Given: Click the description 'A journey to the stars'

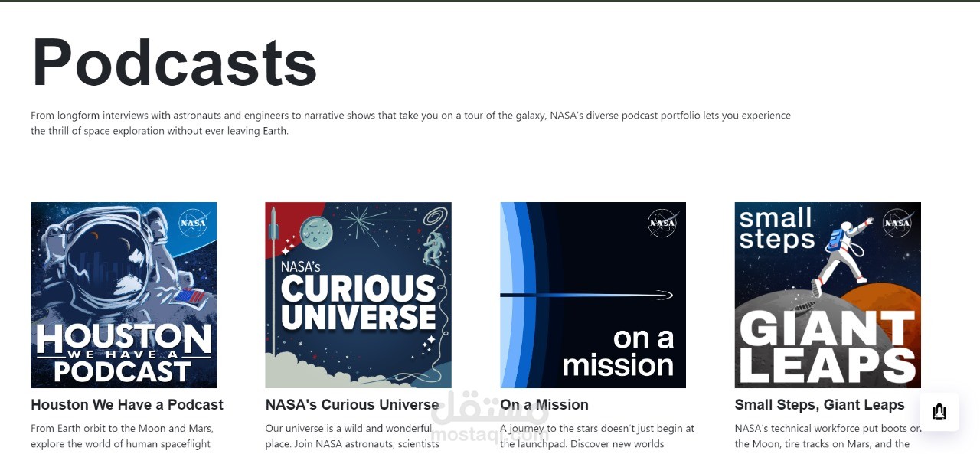Looking at the screenshot, I should [597, 436].
